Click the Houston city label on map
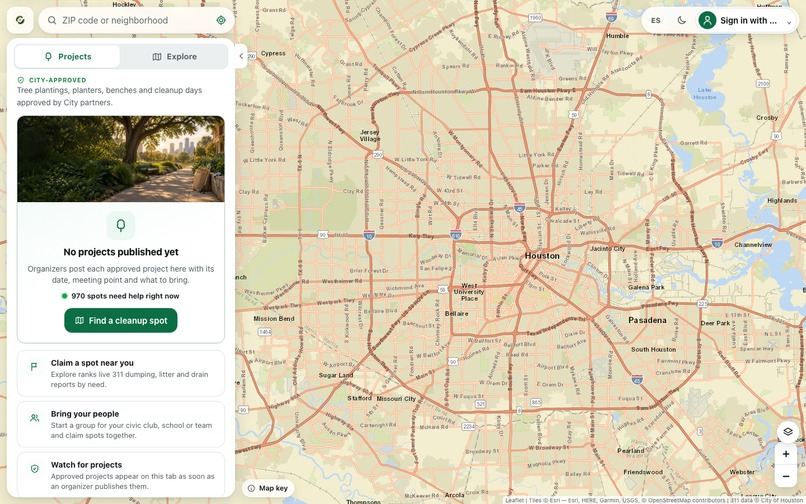The height and width of the screenshot is (504, 806). [542, 256]
